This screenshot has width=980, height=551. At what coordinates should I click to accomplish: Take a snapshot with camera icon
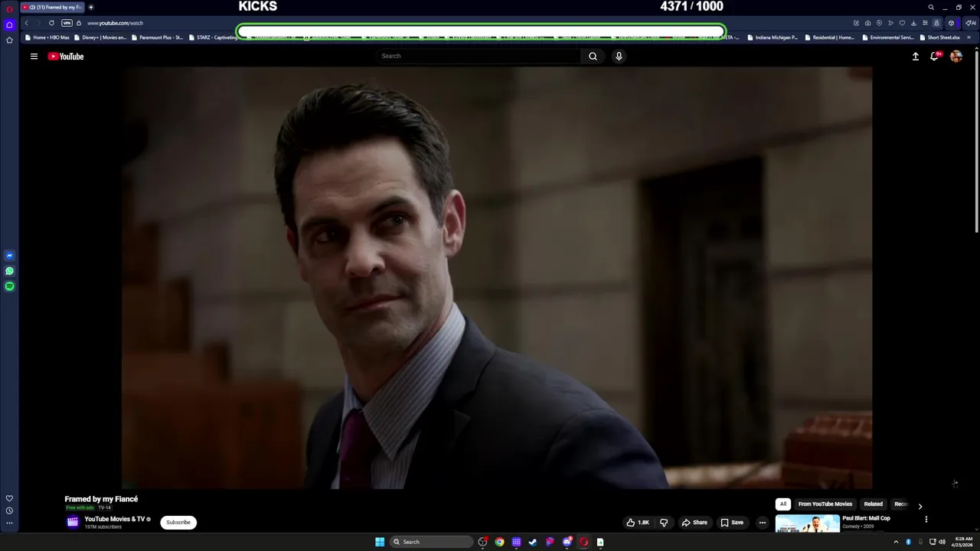(x=867, y=23)
